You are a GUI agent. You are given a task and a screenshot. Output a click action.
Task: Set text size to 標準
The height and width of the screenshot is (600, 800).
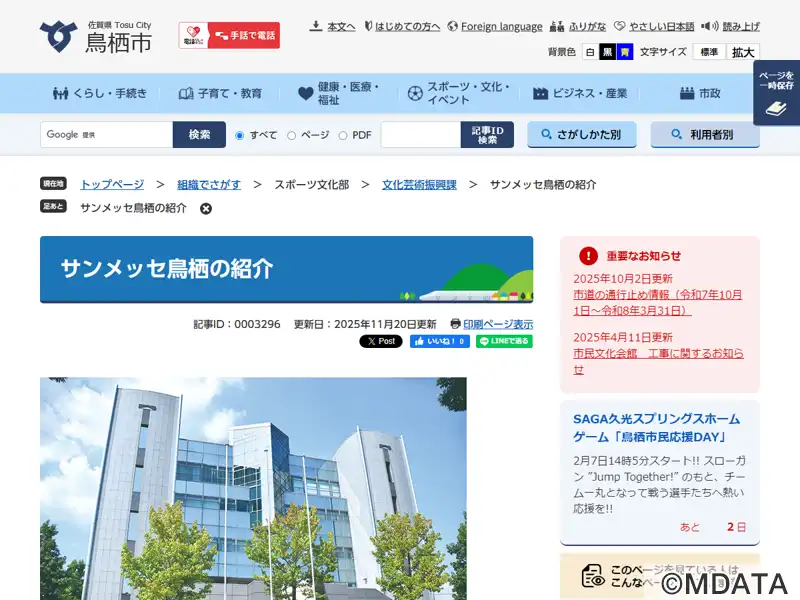709,52
